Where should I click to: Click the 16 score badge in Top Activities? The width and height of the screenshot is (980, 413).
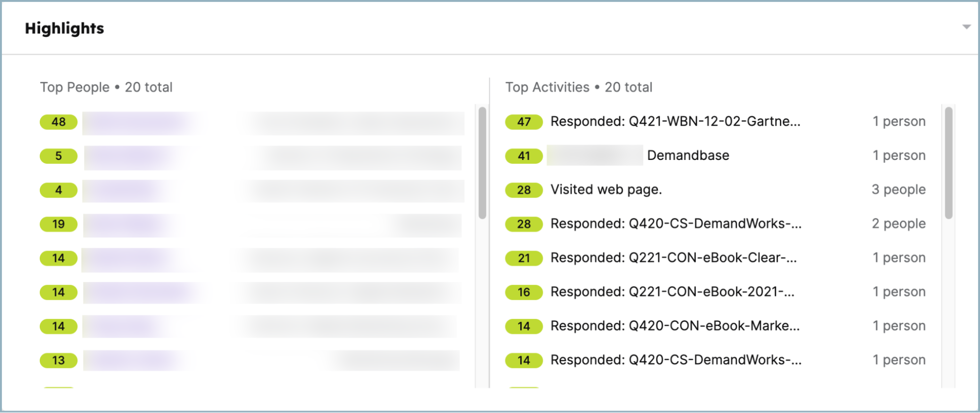(524, 292)
